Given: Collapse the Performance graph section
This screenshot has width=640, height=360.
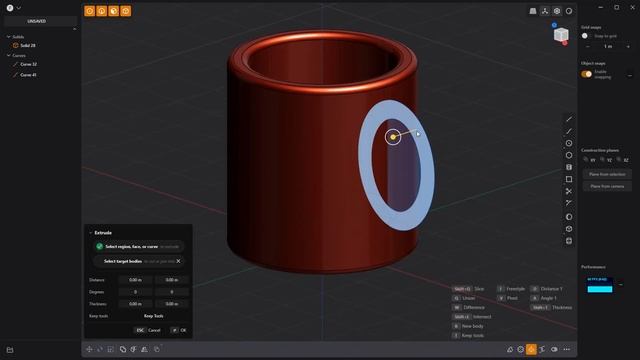Looking at the screenshot, I should 621,284.
